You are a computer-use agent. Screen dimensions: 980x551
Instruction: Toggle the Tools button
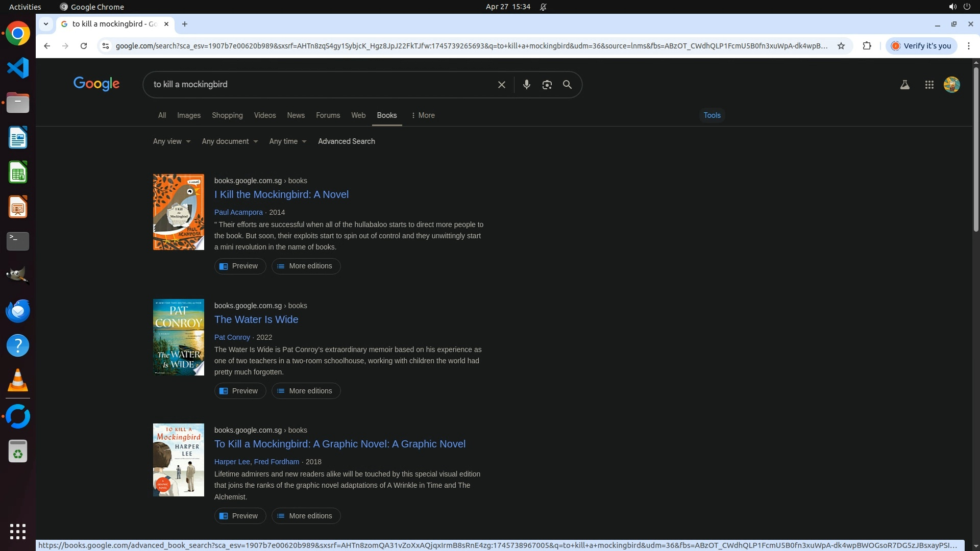[712, 115]
